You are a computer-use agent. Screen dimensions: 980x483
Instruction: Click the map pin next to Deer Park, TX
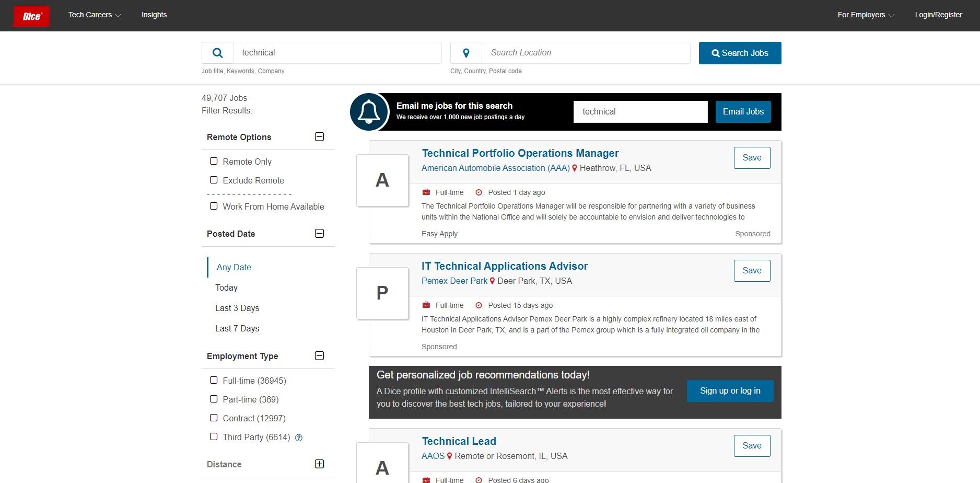point(492,281)
